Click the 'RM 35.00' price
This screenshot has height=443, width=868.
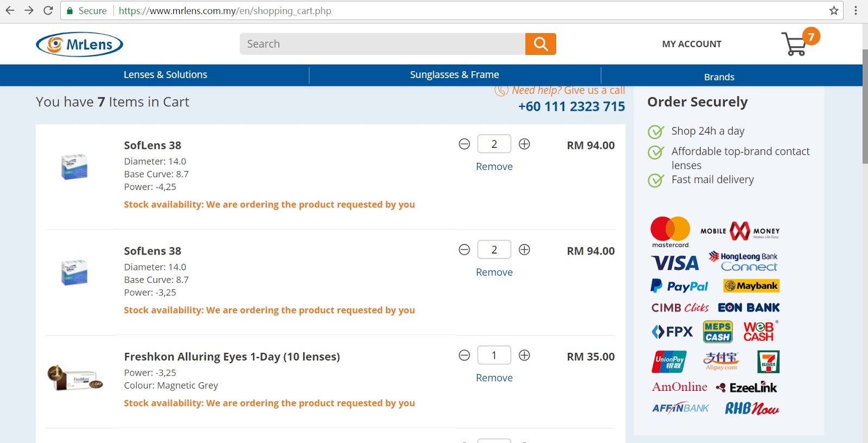click(x=591, y=357)
